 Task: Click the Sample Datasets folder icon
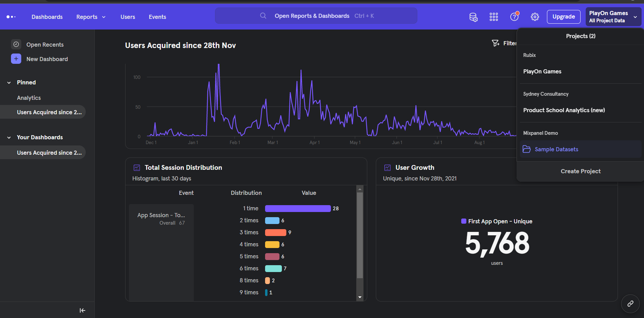click(x=527, y=149)
